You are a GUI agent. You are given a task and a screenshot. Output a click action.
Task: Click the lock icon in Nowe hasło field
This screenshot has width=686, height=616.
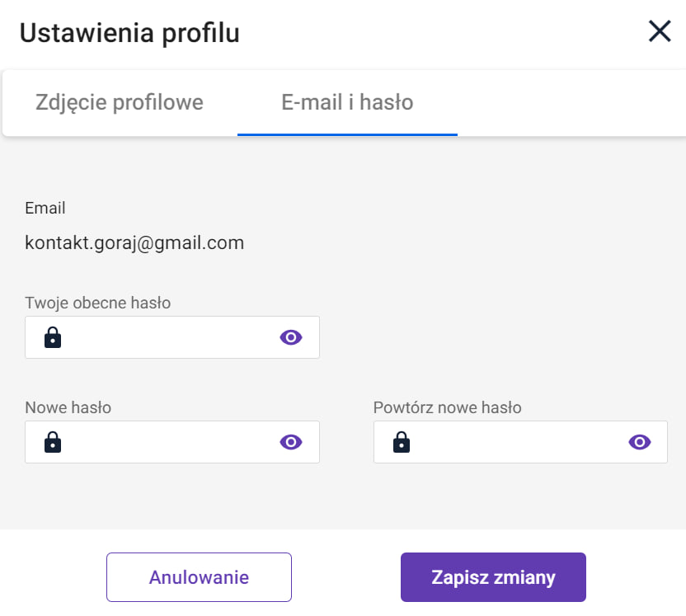[x=53, y=442]
